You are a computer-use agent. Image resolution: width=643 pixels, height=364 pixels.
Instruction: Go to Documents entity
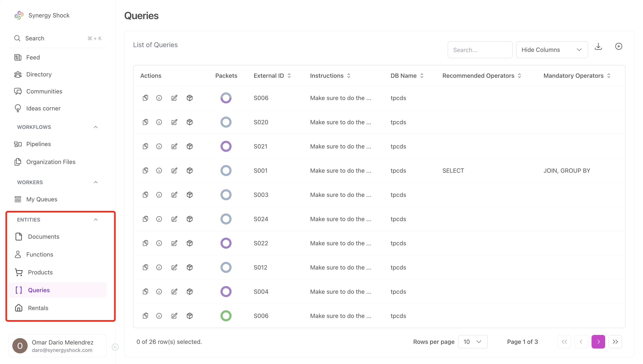pos(58,237)
